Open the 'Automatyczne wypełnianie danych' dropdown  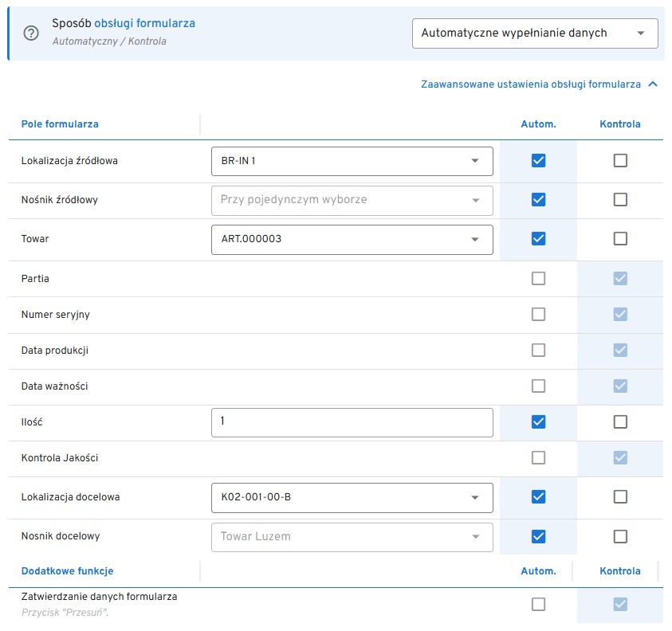click(x=534, y=33)
